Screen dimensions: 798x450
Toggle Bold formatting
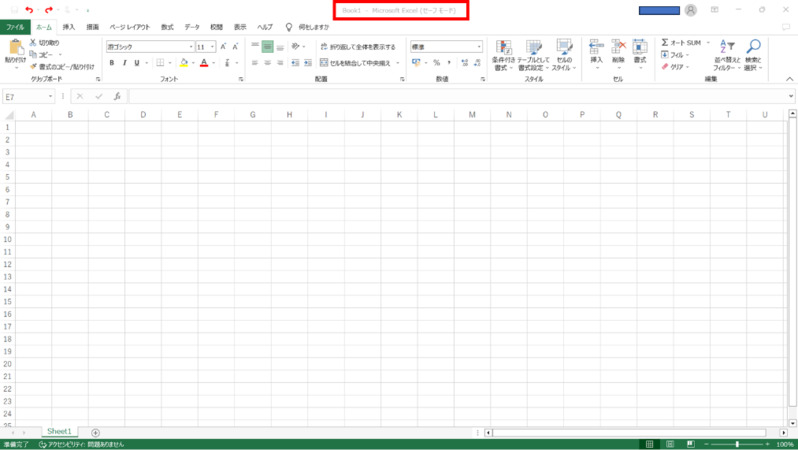click(112, 63)
